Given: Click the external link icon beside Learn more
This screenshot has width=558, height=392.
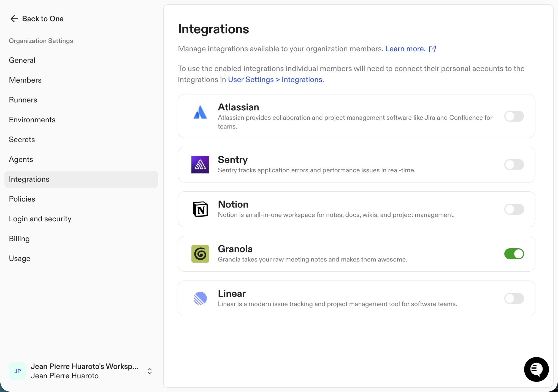Looking at the screenshot, I should (432, 49).
